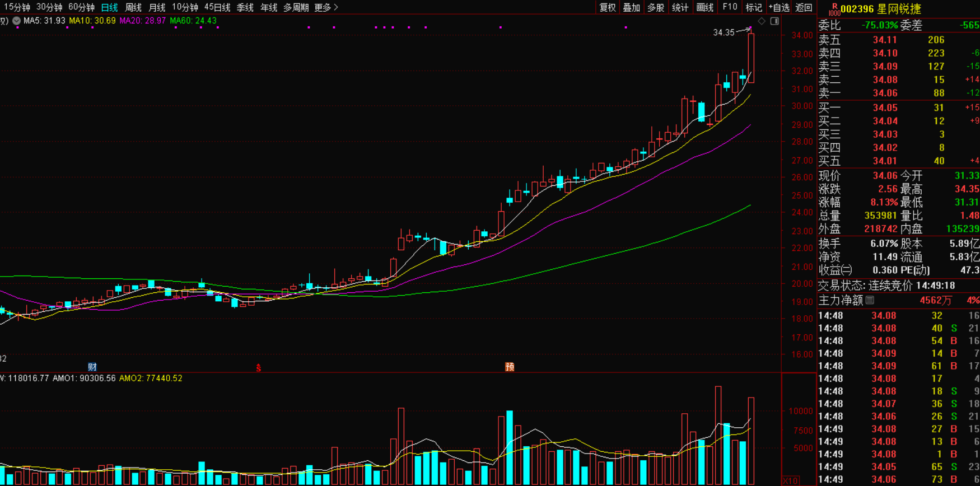Viewport: 980px width, 486px height.
Task: Switch to 10分钟 period tab
Action: click(x=185, y=7)
